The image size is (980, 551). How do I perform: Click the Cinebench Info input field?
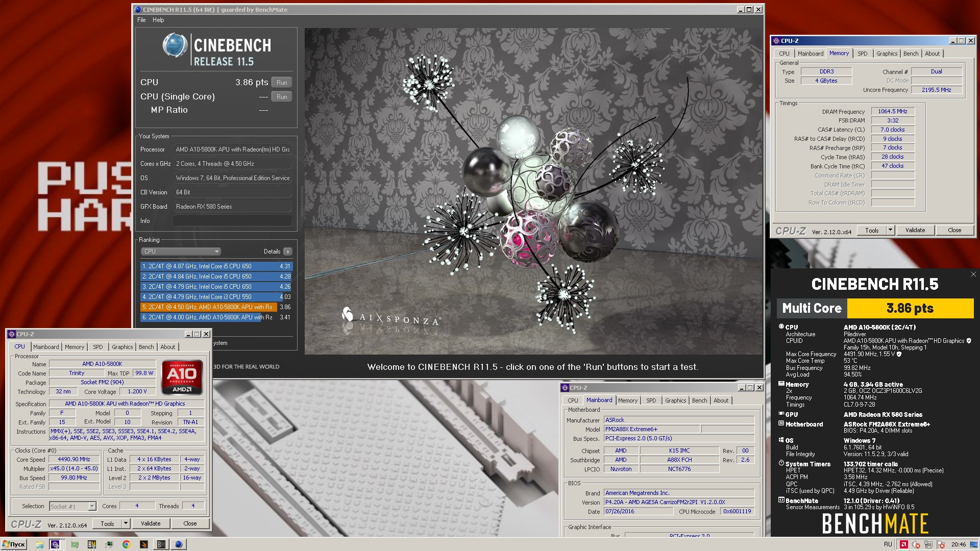click(233, 221)
